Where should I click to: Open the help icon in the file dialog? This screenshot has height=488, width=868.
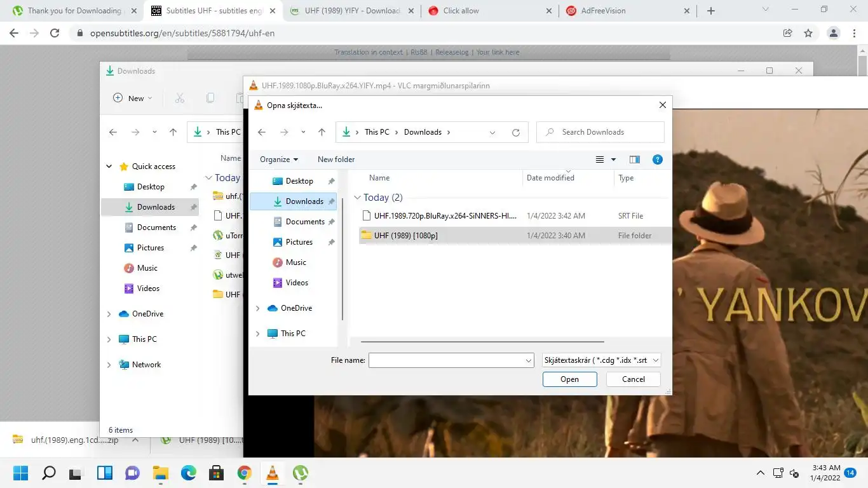click(658, 159)
